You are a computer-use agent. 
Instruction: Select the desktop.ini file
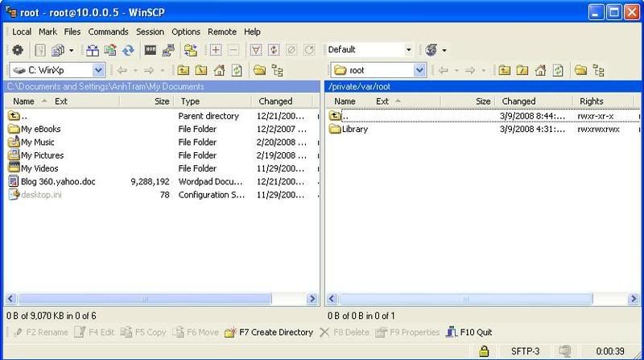pos(35,195)
